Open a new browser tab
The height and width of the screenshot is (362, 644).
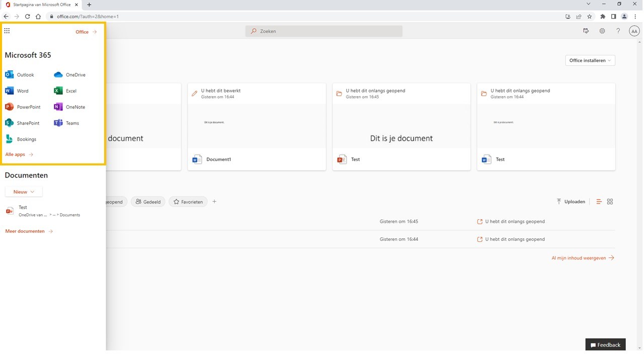pyautogui.click(x=89, y=5)
